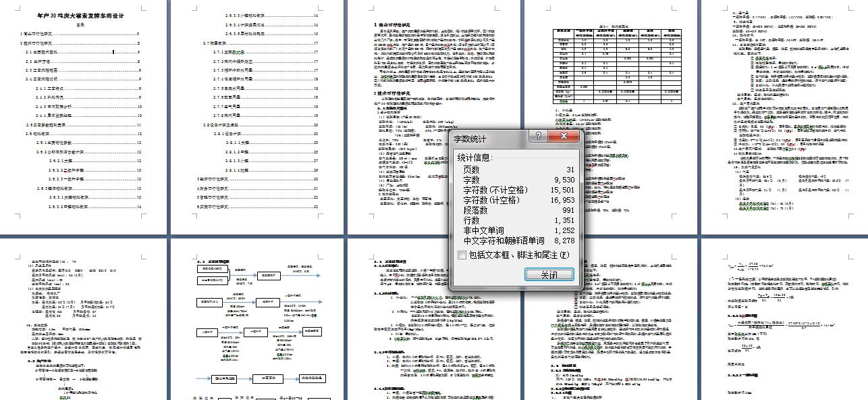Click the 中文字符和朝鲜语单词 value 8,278
Screen dimensions: 868x400
tap(564, 241)
